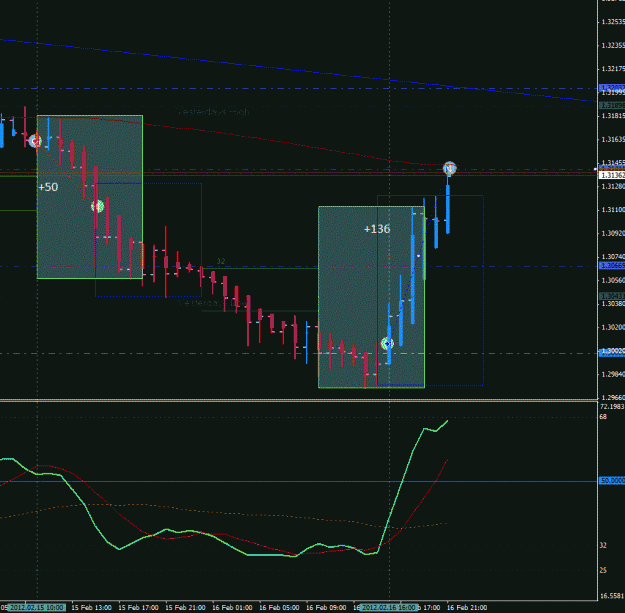Click the 68 indicator level value
Screen dimensions: 625x613
(x=603, y=417)
